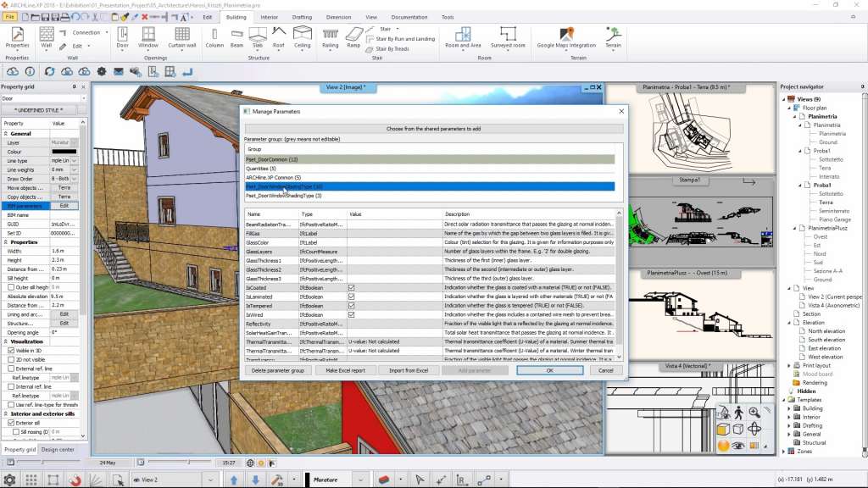Open the Muratura layer dropdown in bottom bar
This screenshot has width=868, height=488.
360,480
